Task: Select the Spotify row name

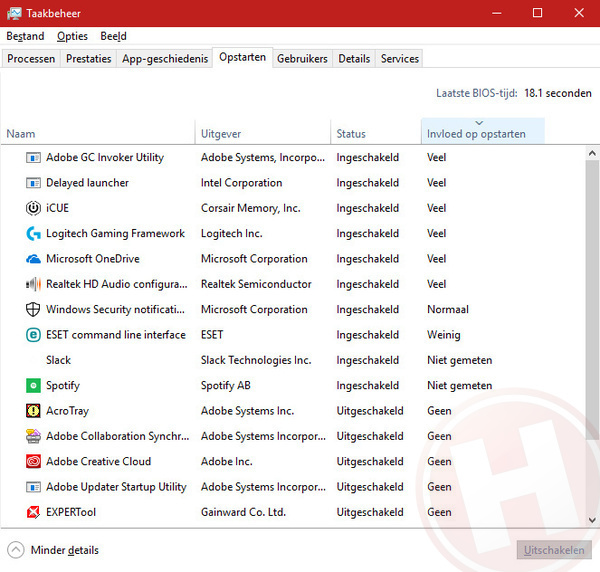Action: pos(63,386)
